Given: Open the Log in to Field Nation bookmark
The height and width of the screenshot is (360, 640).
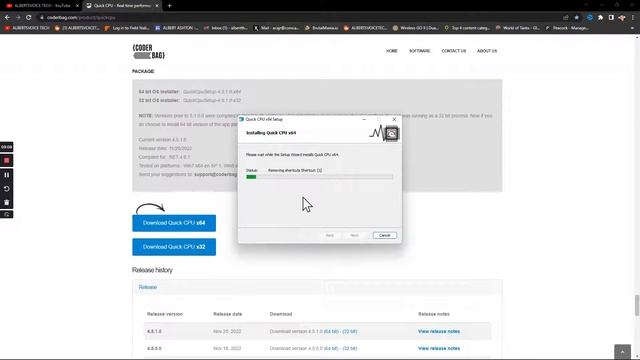Looking at the screenshot, I should click(127, 28).
